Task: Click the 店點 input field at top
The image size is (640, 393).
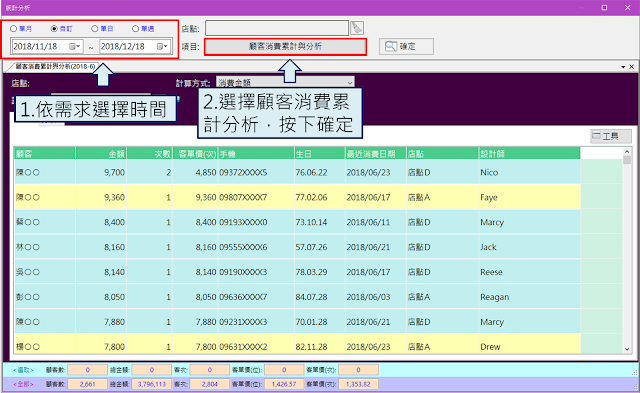Action: 277,28
